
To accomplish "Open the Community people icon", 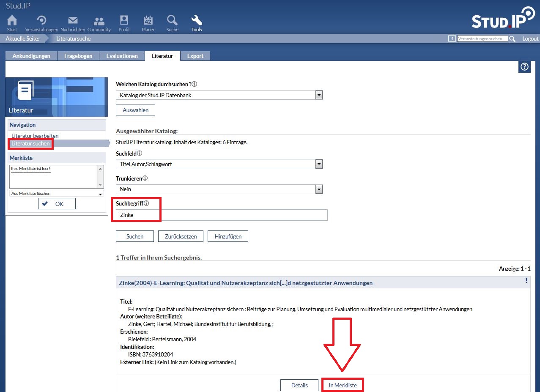I will click(99, 21).
